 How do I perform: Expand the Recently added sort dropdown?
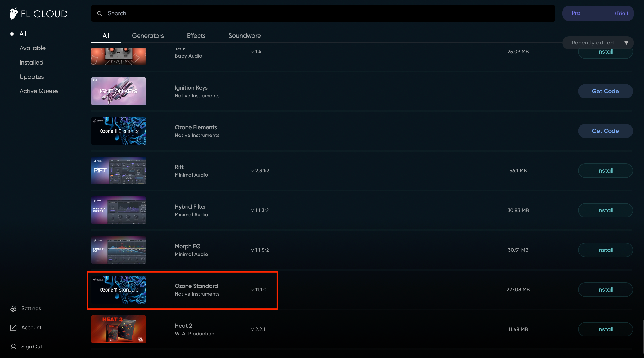[x=598, y=43]
